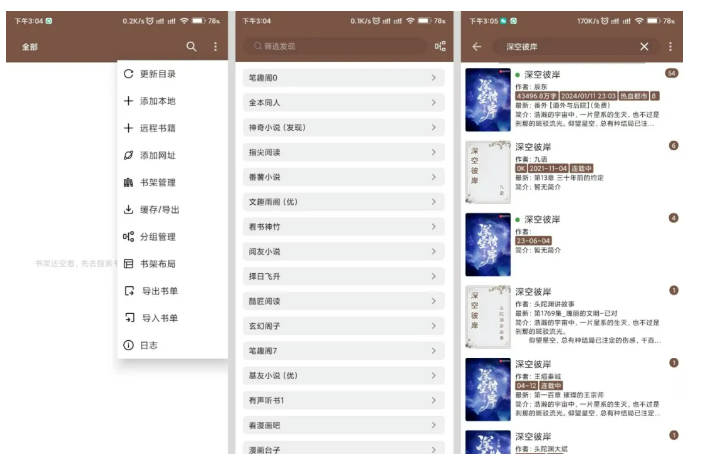Screen dimensions: 703x454
Task: Open the 有声听书1 source row
Action: 343,401
